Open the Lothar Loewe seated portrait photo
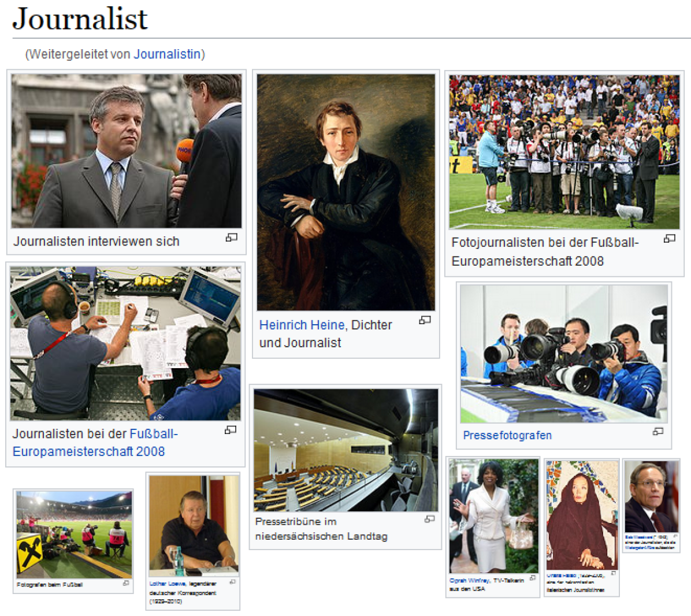The width and height of the screenshot is (691, 616). click(x=194, y=526)
